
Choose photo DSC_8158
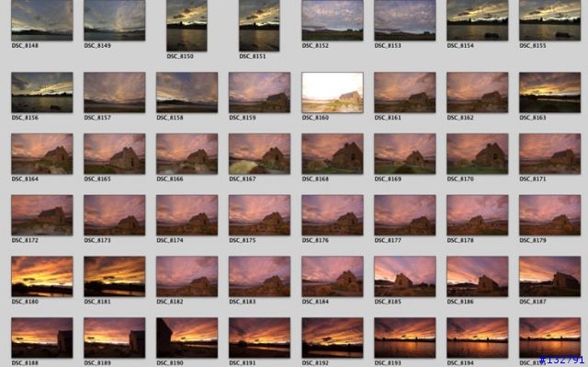coord(187,92)
